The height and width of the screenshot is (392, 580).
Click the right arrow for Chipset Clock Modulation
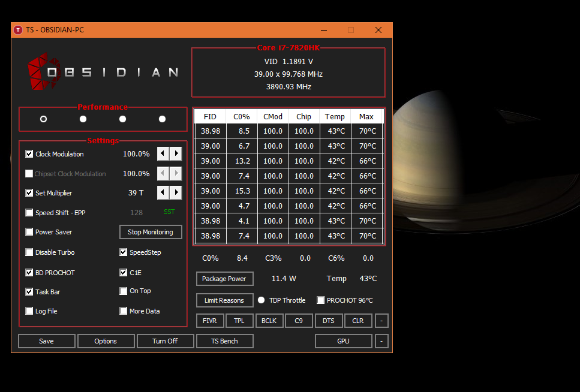(176, 173)
